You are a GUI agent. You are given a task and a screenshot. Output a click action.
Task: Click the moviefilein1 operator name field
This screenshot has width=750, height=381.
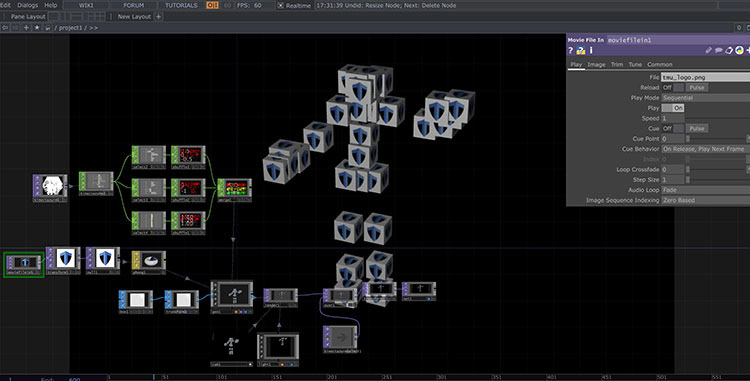click(x=678, y=40)
